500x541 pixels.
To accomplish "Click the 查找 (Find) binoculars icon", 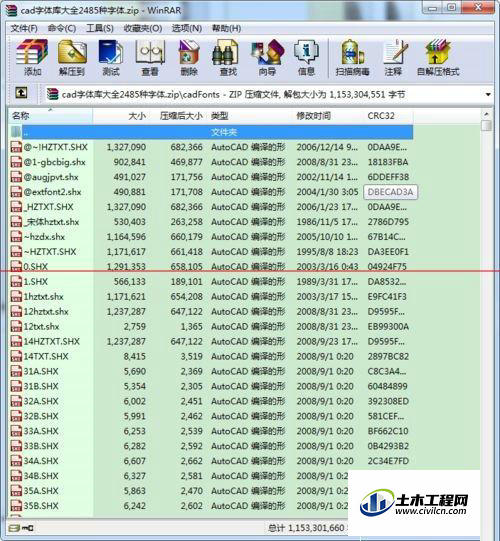I will (x=225, y=52).
